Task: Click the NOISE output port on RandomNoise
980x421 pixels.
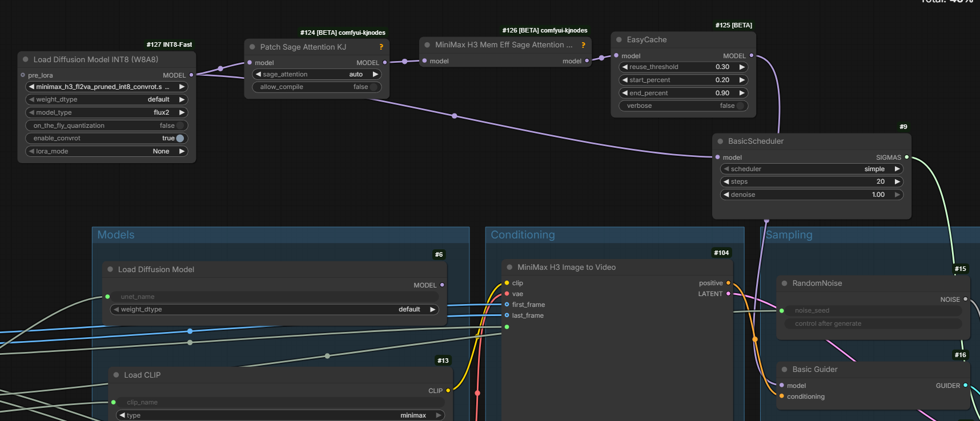Action: pyautogui.click(x=965, y=299)
